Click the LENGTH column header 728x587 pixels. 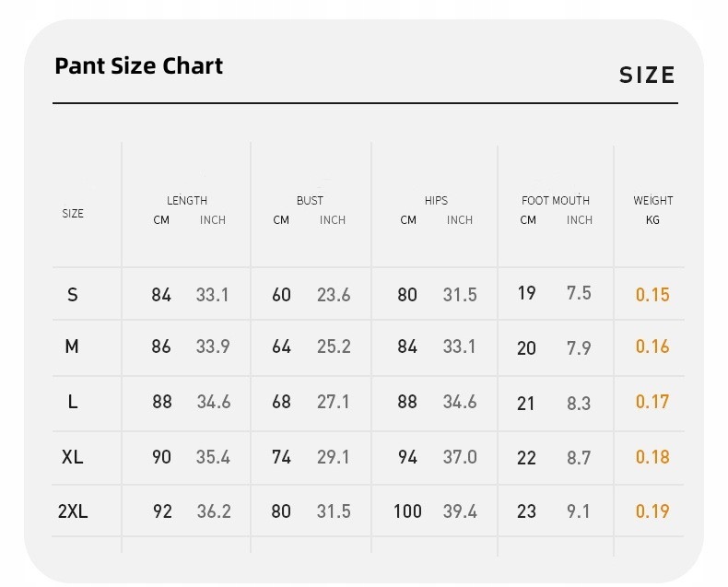coord(187,201)
